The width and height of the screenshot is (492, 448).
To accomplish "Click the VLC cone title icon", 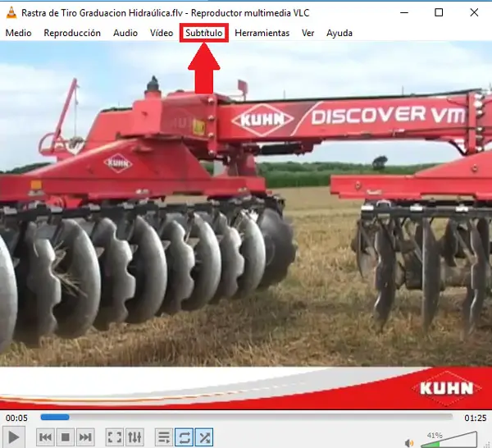I will pyautogui.click(x=11, y=13).
